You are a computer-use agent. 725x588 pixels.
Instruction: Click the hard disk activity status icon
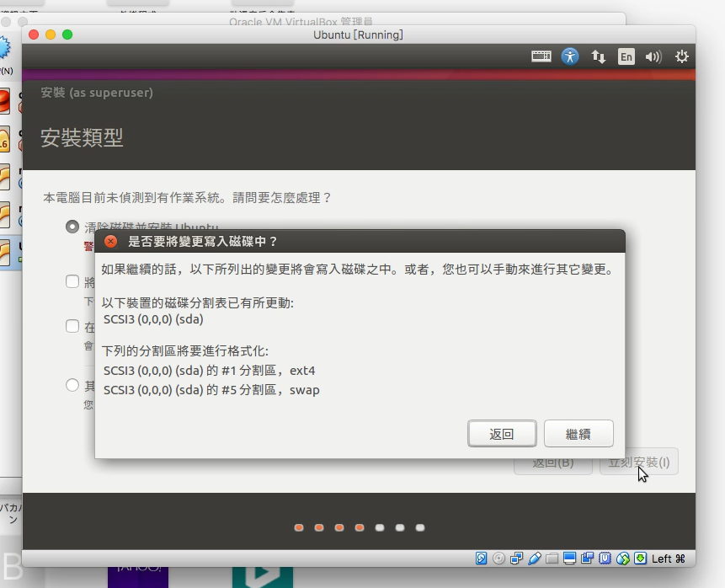(481, 559)
